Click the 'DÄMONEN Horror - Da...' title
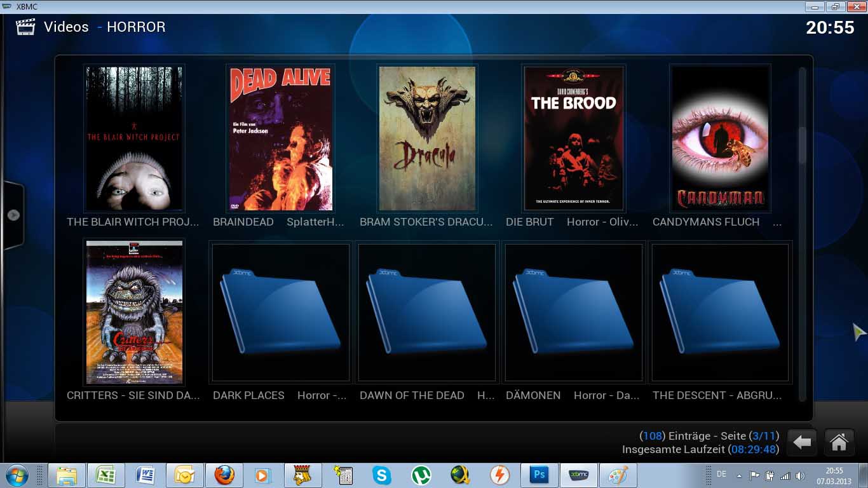The image size is (868, 488). 573,395
